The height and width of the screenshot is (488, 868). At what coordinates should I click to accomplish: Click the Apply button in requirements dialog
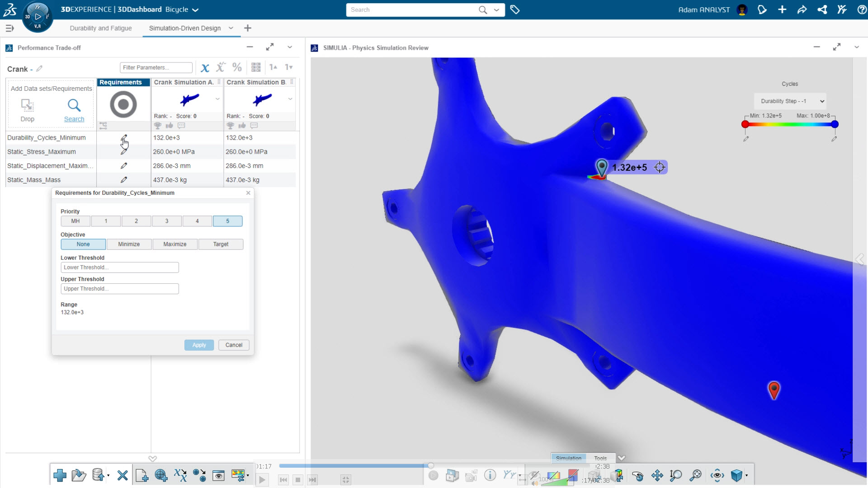point(199,344)
